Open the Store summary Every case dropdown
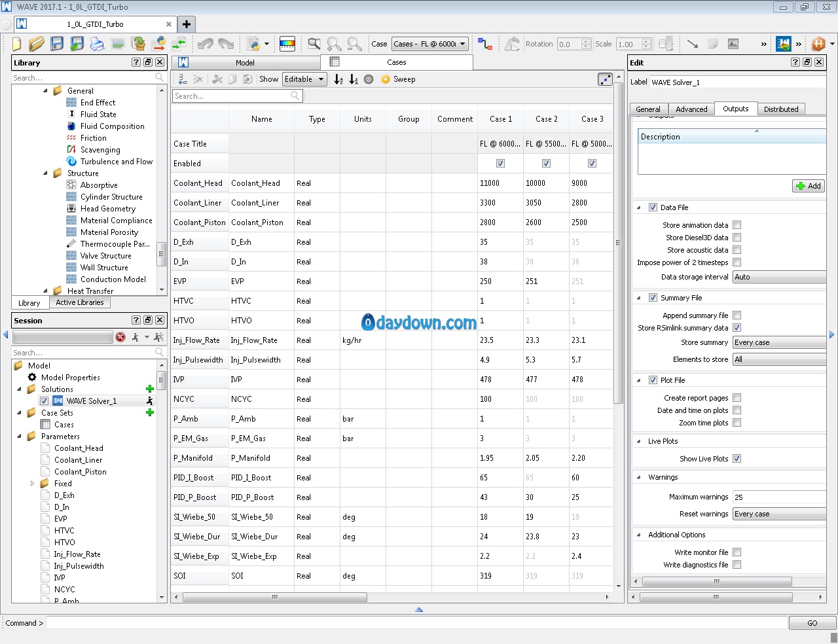The height and width of the screenshot is (644, 838). point(779,342)
